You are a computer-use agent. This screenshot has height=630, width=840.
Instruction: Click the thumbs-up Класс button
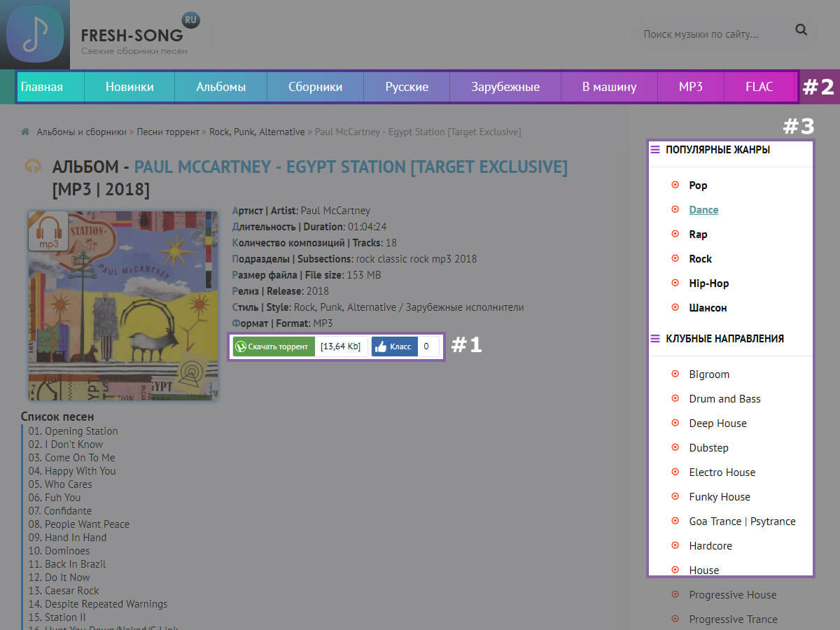(x=394, y=346)
